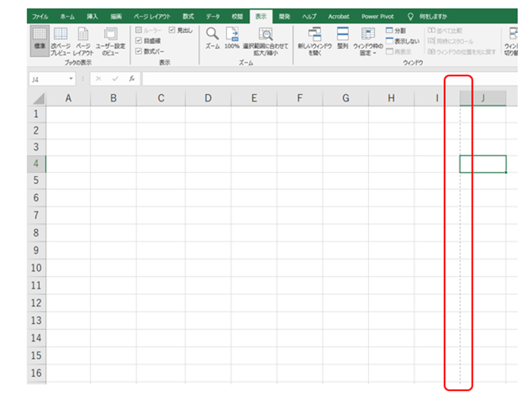Uncheck the 見出し headings checkbox
This screenshot has height=402, width=532.
click(x=172, y=30)
